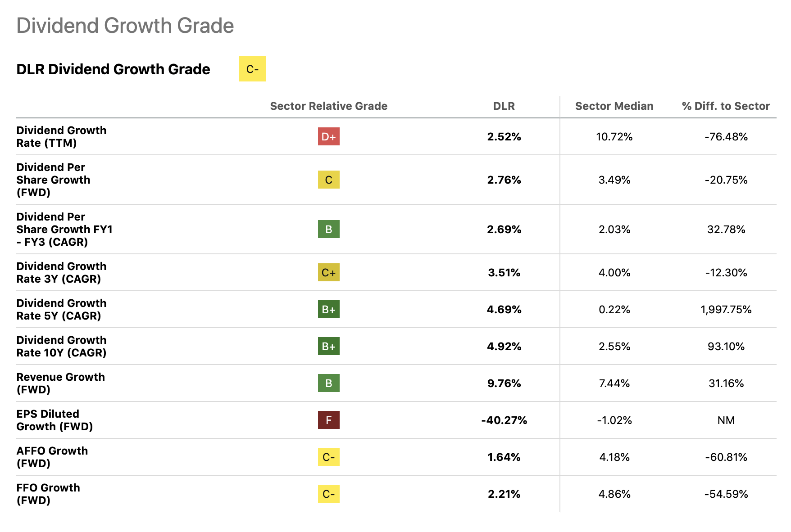This screenshot has width=791, height=532.
Task: Select the B+ badge for Dividend Growth Rate 5Y
Action: 328,309
